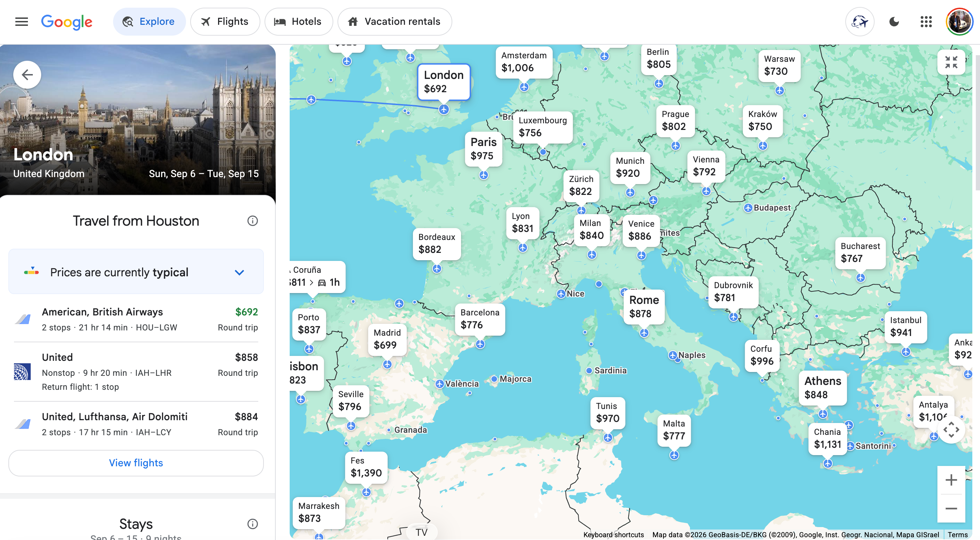This screenshot has width=980, height=540.
Task: Zoom in on the map
Action: coord(951,480)
